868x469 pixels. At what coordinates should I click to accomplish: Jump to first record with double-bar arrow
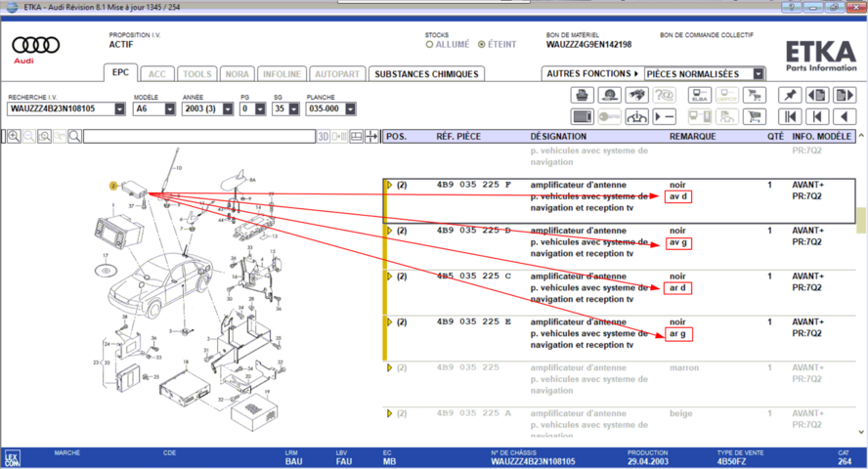tap(790, 116)
